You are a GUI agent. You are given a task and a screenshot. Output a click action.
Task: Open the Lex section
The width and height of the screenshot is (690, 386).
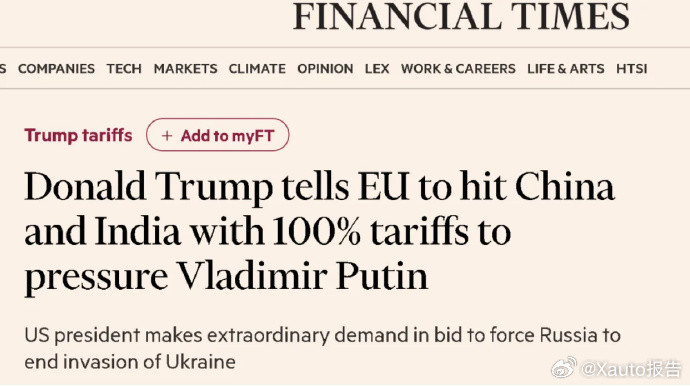point(377,69)
